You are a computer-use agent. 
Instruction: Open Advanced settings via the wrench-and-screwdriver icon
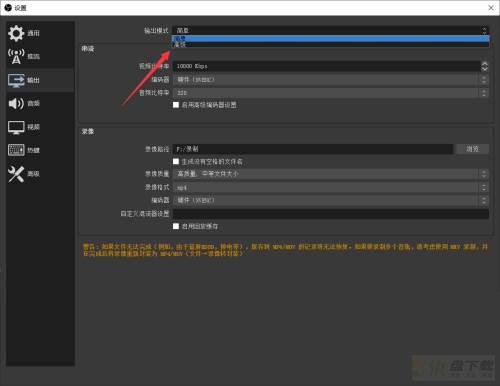16,174
